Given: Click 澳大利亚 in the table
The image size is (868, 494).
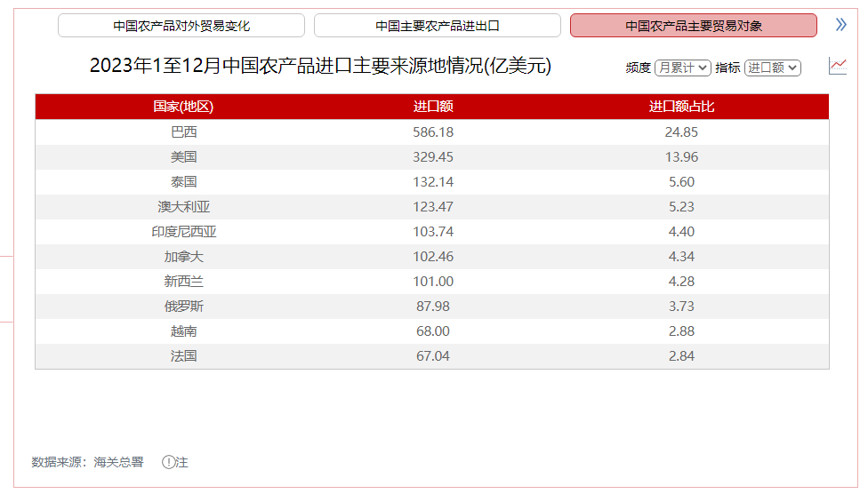Looking at the screenshot, I should pos(183,207).
